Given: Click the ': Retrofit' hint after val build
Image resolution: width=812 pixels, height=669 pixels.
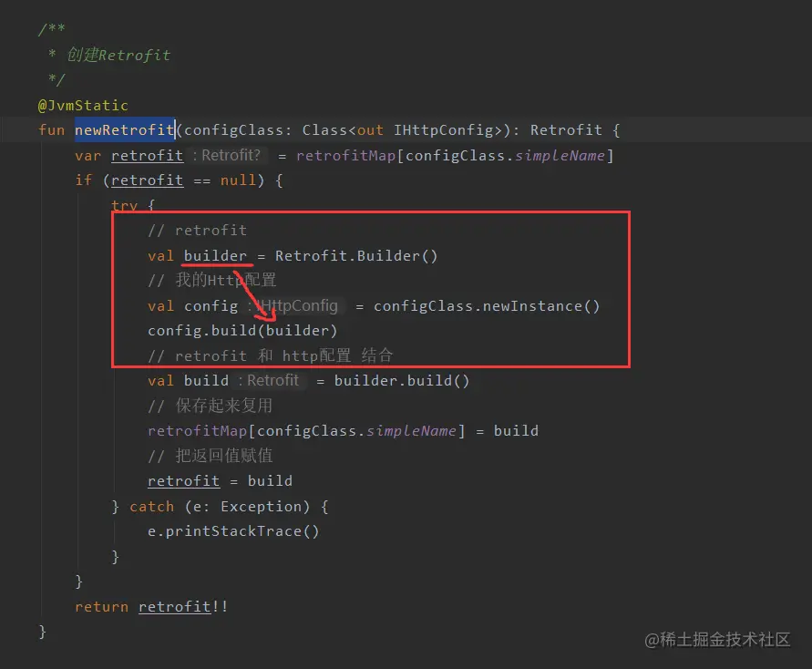Looking at the screenshot, I should (269, 381).
